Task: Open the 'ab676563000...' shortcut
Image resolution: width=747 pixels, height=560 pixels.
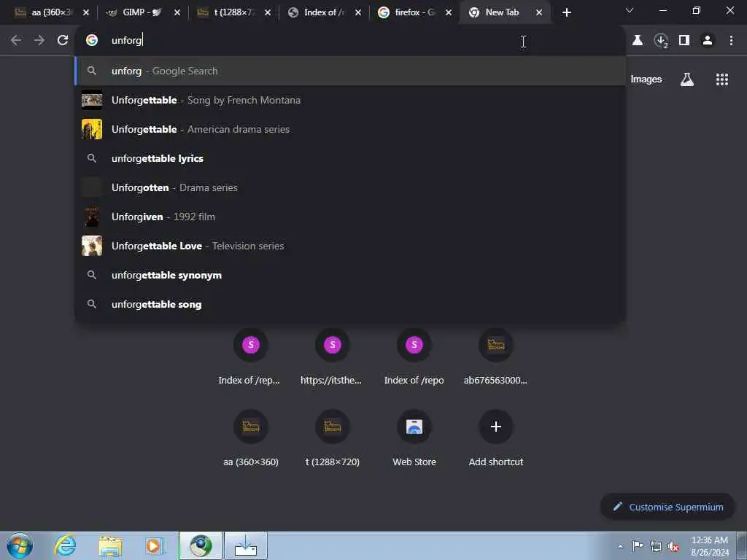Action: (495, 357)
